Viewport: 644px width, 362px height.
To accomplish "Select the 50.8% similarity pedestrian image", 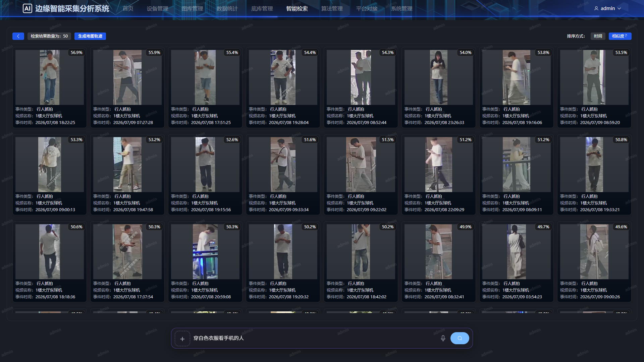I will tap(594, 165).
